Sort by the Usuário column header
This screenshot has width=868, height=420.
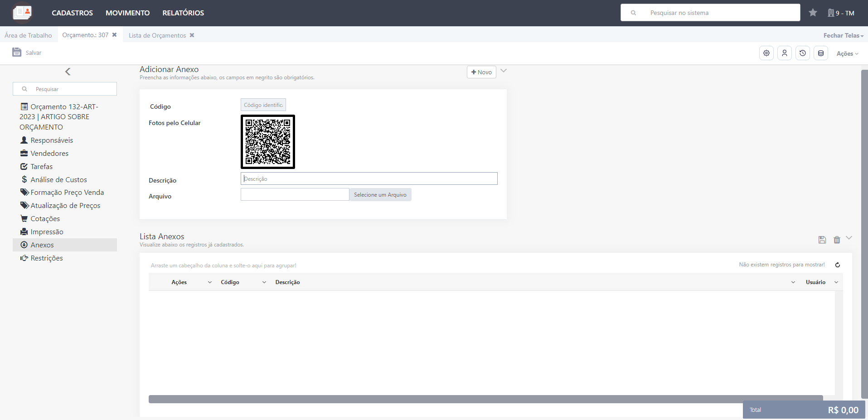point(816,282)
